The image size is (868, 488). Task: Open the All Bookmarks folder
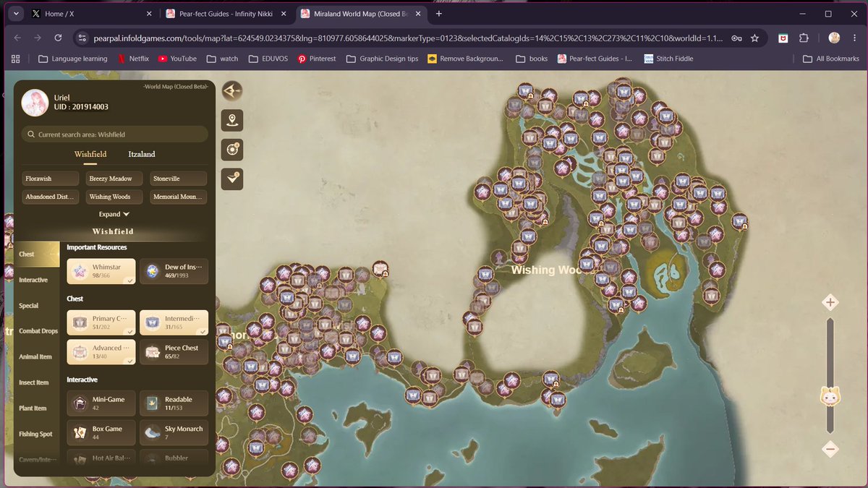831,59
